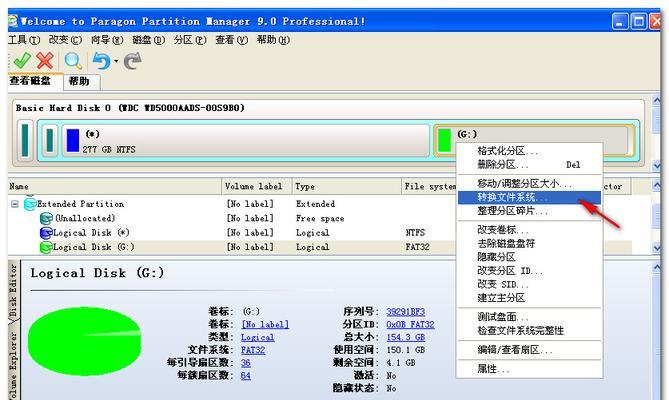Select the (Unallocated) row
This screenshot has width=669, height=400.
(233, 218)
